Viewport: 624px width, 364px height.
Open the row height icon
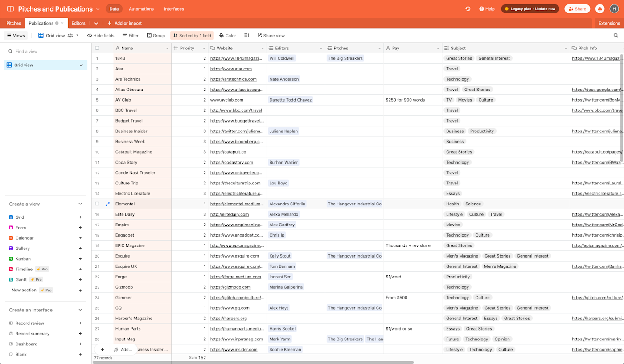(246, 36)
